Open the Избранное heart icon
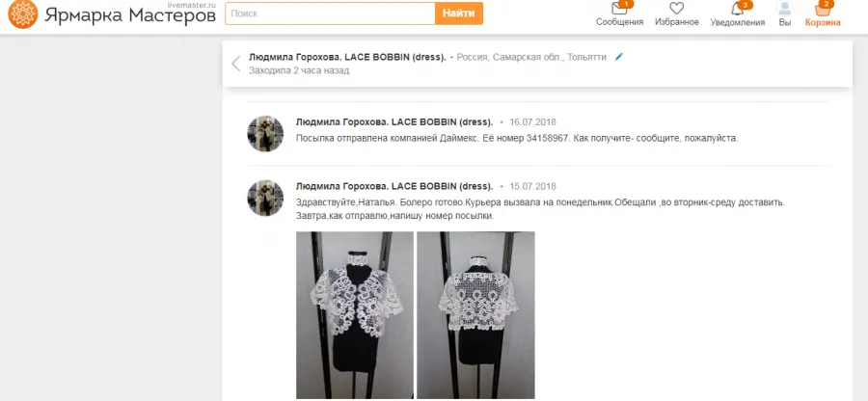Viewport: 868px width, 401px height. [x=676, y=9]
